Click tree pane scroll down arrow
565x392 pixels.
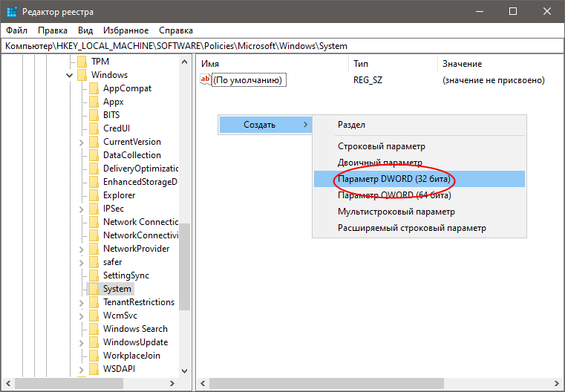(x=184, y=370)
